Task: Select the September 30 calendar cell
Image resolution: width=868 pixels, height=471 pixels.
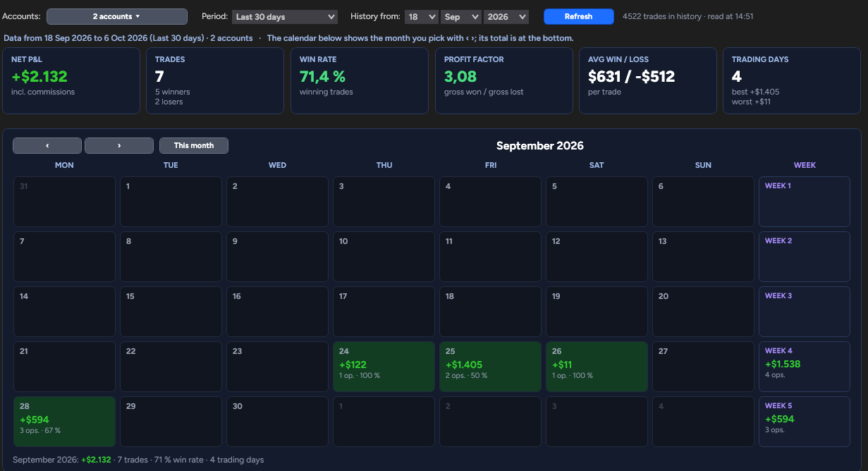Action: coord(277,422)
